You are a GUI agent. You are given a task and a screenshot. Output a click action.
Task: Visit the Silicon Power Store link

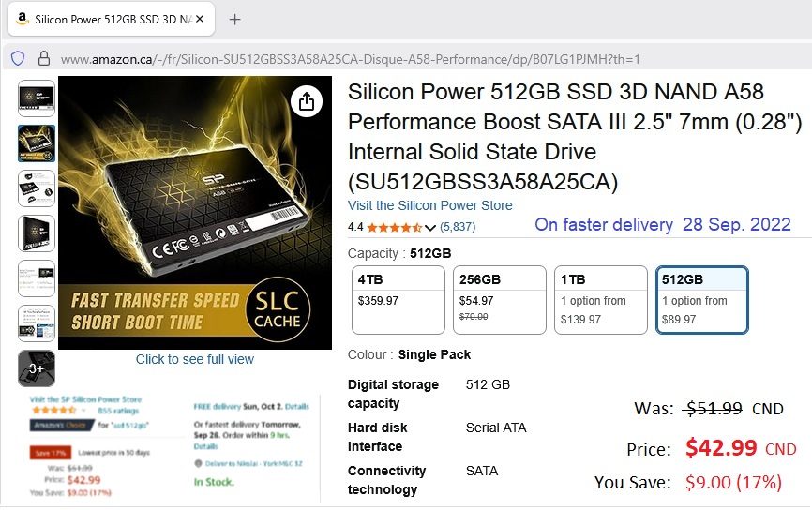430,205
